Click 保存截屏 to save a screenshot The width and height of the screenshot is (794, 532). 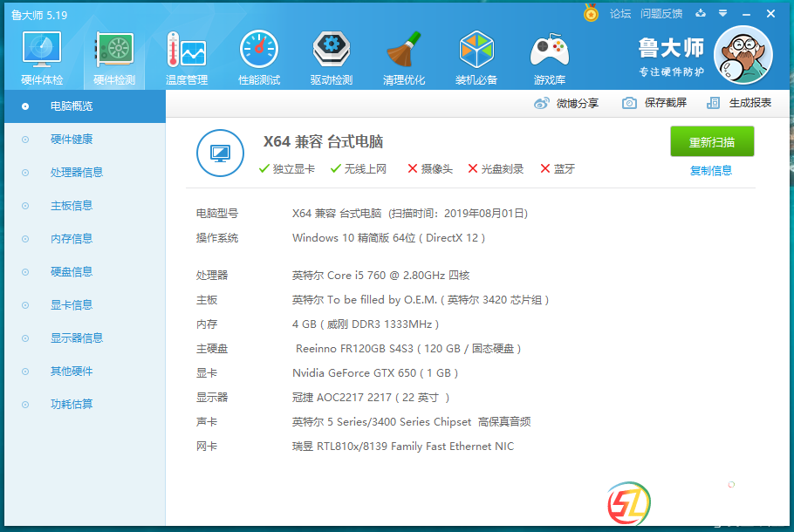click(654, 103)
